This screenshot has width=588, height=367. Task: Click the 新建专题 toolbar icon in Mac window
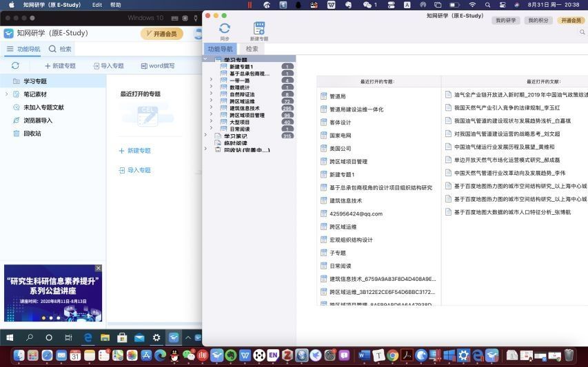pos(259,28)
